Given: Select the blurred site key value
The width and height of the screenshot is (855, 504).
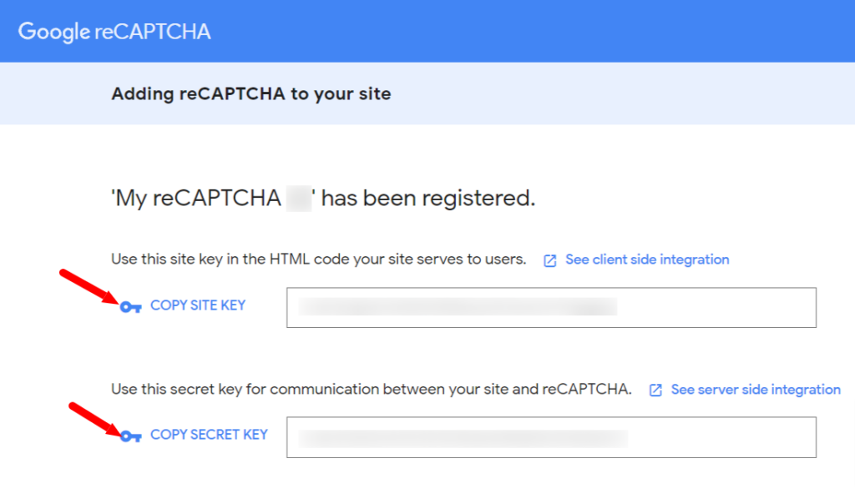Looking at the screenshot, I should [458, 307].
